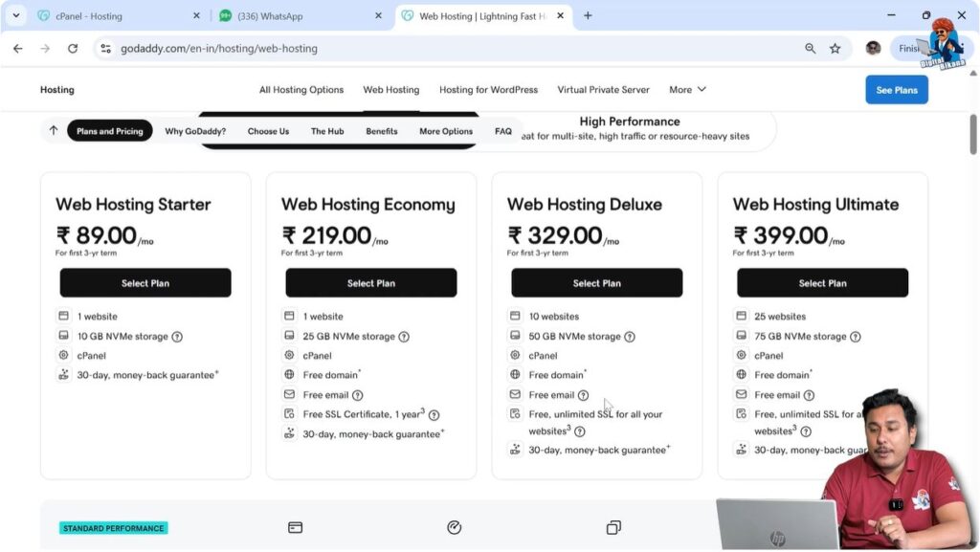Open All Hosting Options menu item

pyautogui.click(x=301, y=89)
